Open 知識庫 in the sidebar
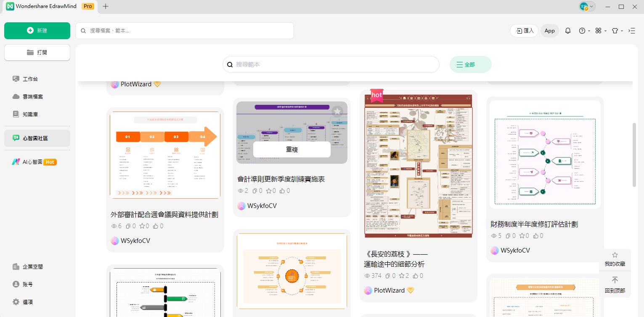This screenshot has height=317, width=644. pos(30,114)
